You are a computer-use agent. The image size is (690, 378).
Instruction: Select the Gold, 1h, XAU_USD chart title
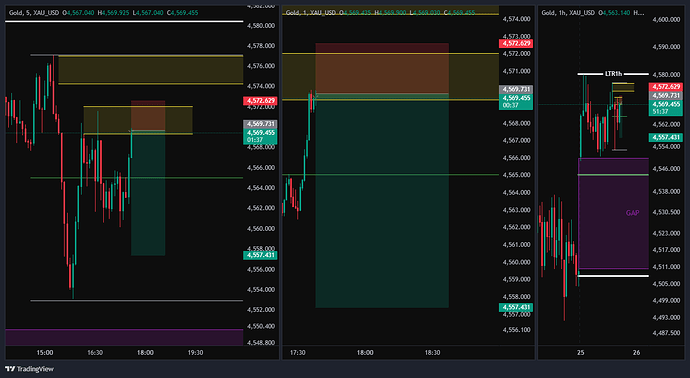(568, 13)
